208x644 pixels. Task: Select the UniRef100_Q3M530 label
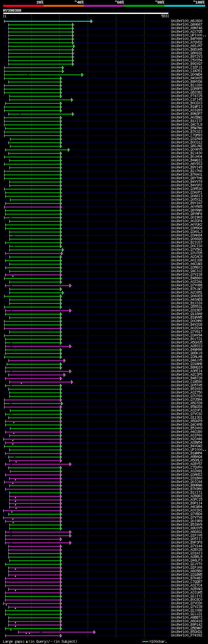pos(186,189)
